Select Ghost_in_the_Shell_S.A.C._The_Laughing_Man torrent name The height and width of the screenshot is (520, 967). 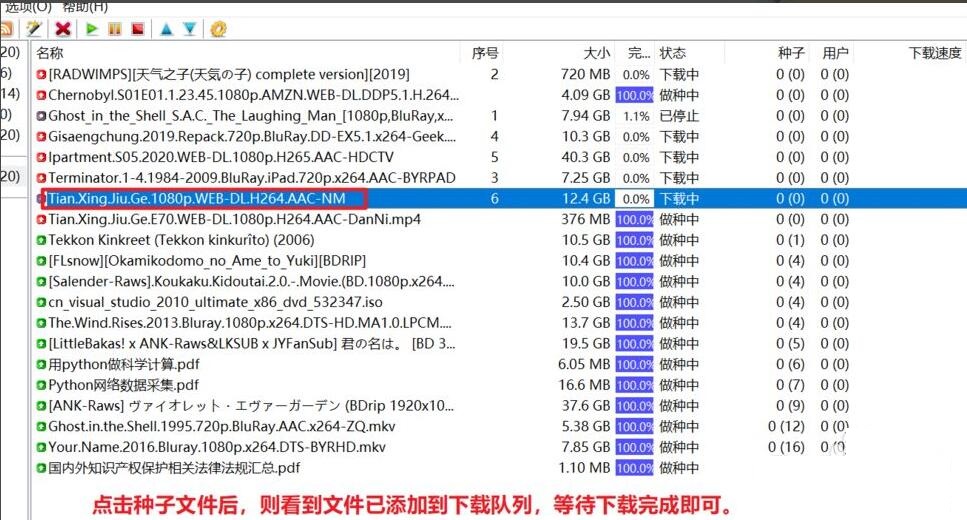tap(250, 116)
